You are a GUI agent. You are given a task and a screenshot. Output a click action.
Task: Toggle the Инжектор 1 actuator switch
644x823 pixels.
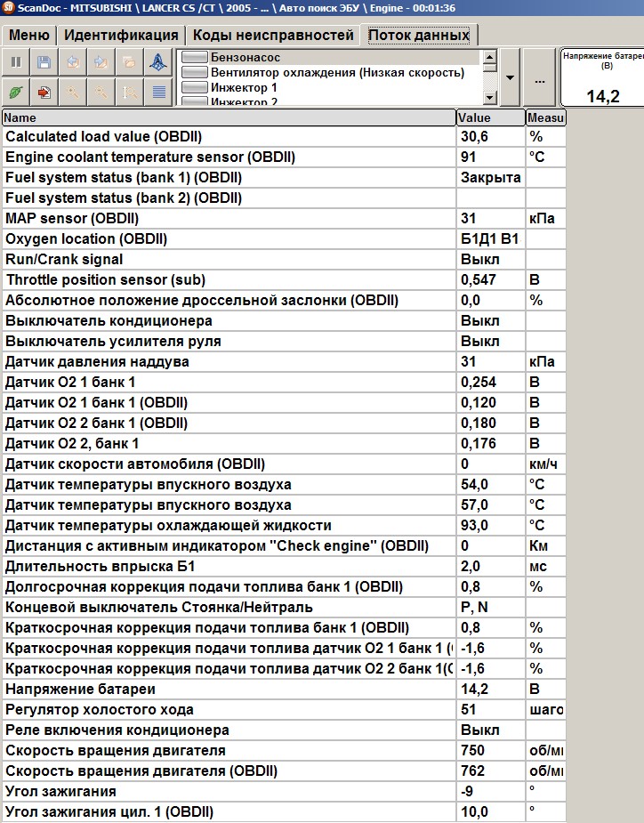pyautogui.click(x=194, y=88)
